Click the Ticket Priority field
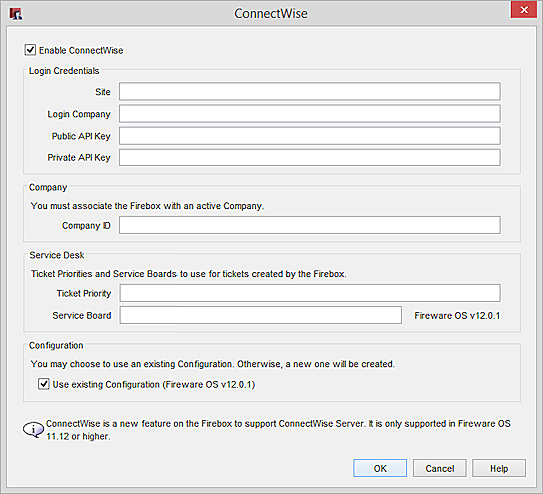Screen dimensions: 543x494 (310, 293)
